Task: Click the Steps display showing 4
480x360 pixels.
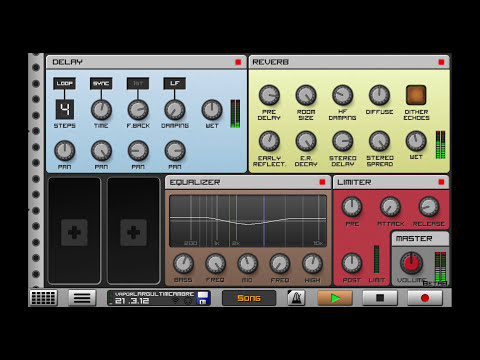Action: (65, 109)
